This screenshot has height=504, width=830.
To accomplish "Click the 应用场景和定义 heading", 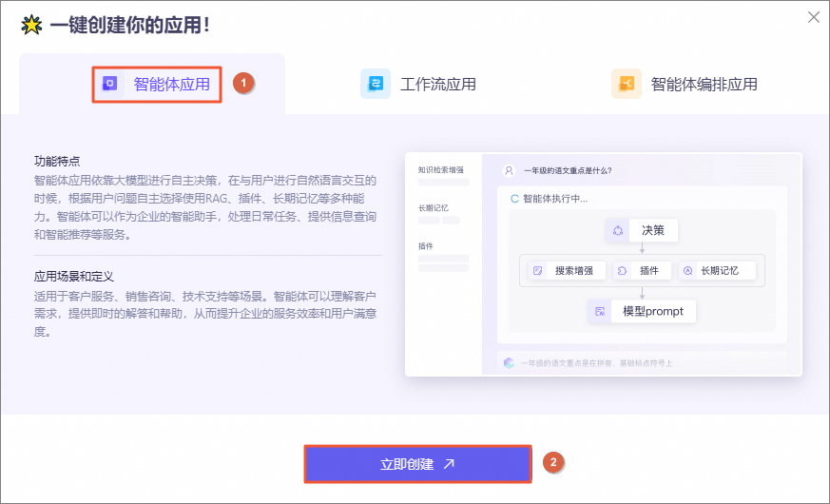I will [74, 277].
